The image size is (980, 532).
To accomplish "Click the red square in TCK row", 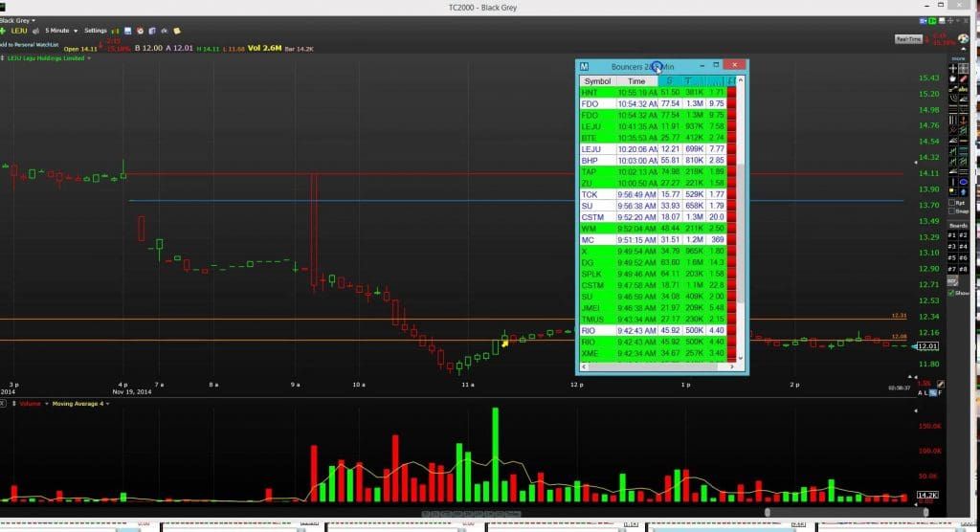I will tap(731, 194).
